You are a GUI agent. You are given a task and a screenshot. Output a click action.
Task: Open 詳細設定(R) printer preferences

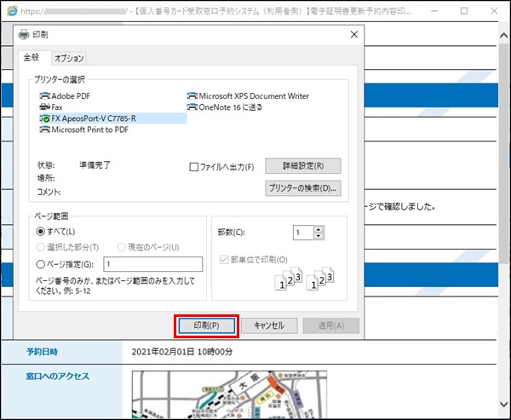[x=302, y=166]
